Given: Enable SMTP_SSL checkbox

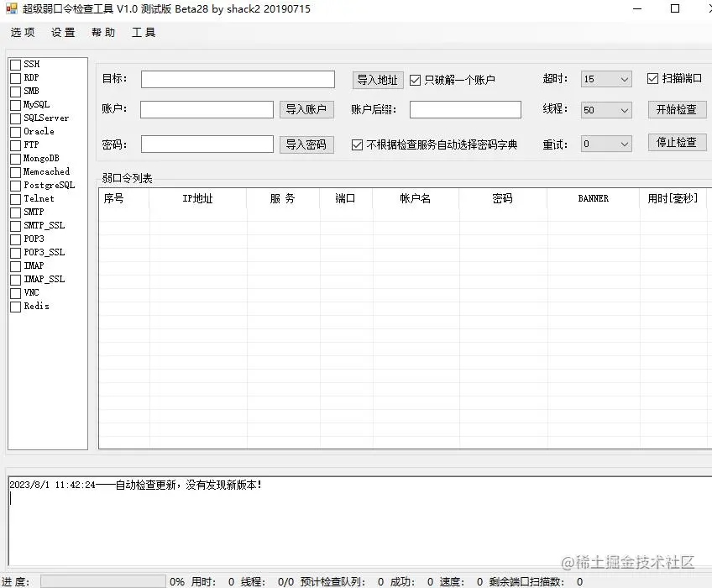Looking at the screenshot, I should click(x=15, y=226).
